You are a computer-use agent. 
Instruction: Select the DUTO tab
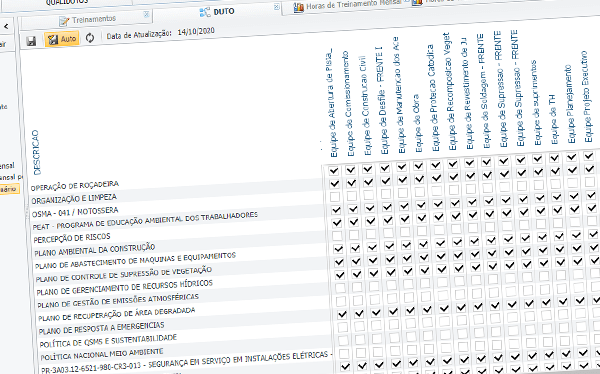tap(217, 12)
